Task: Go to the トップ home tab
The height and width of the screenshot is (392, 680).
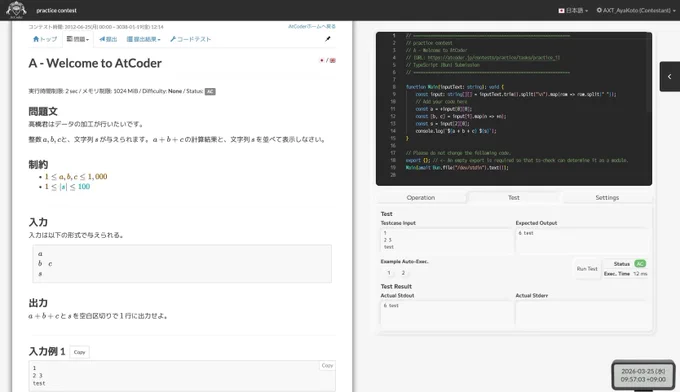Action: (45, 39)
